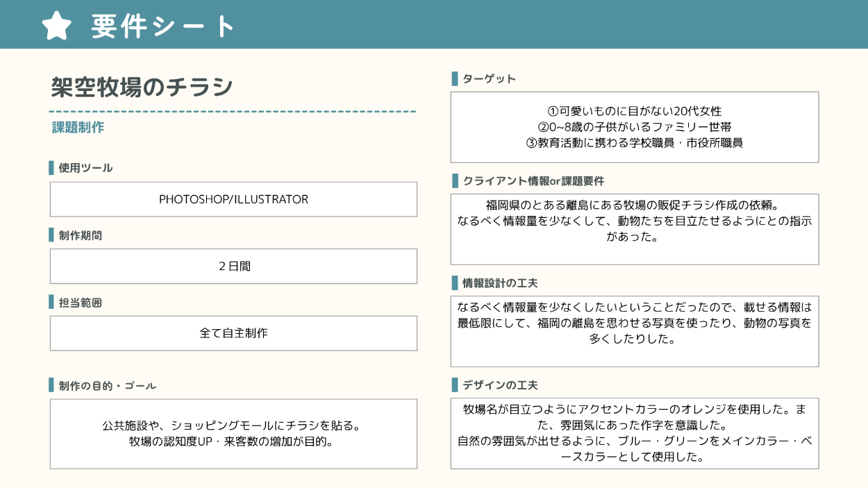
Task: Click the PHOTOSHOP/ILLUSTRATOR text box
Action: [x=233, y=199]
